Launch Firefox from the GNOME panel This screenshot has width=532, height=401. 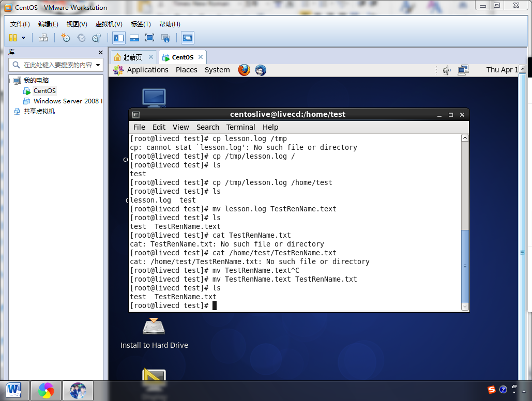point(244,70)
